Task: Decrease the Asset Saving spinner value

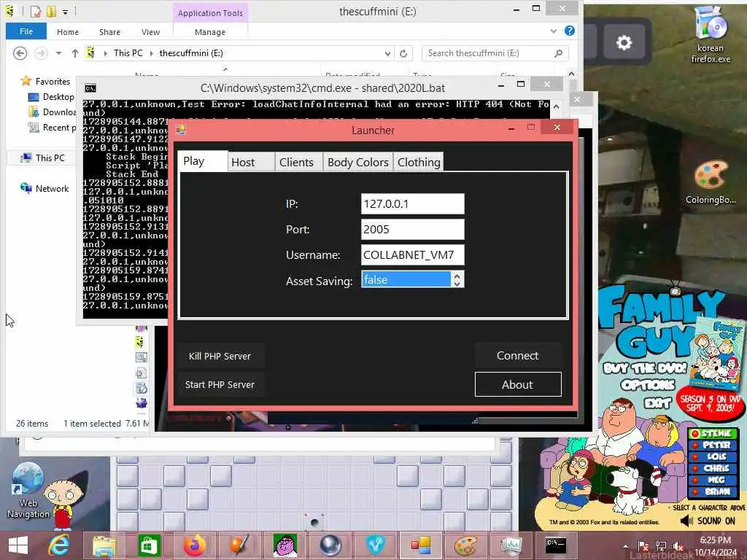Action: (x=457, y=284)
